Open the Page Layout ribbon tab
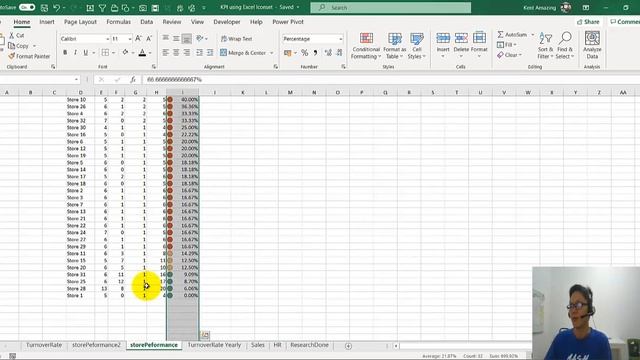This screenshot has width=640, height=360. pos(80,22)
